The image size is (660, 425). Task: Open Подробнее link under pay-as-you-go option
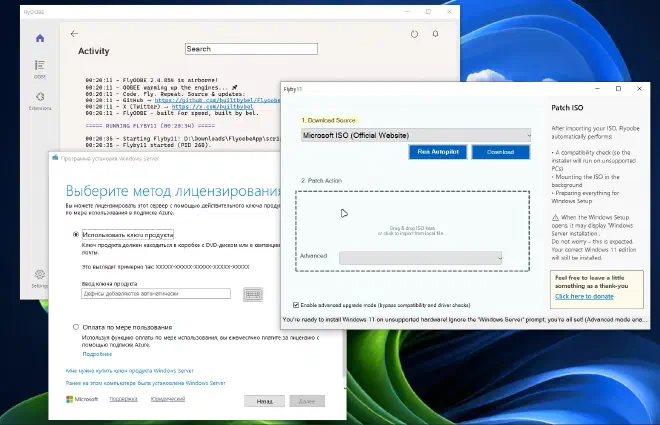click(97, 354)
